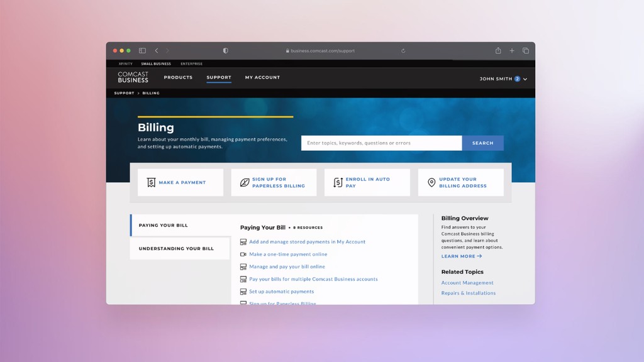This screenshot has width=644, height=362.
Task: Open the Products menu
Action: (178, 77)
